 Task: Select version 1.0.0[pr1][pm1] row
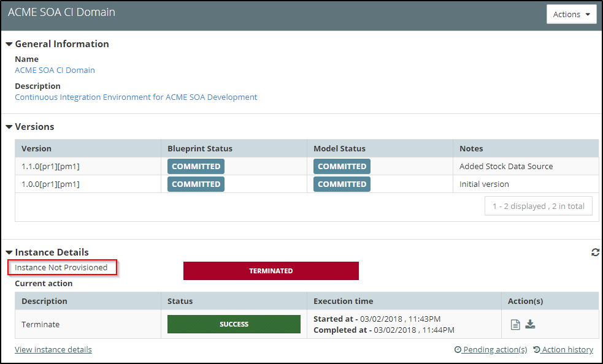(x=50, y=184)
